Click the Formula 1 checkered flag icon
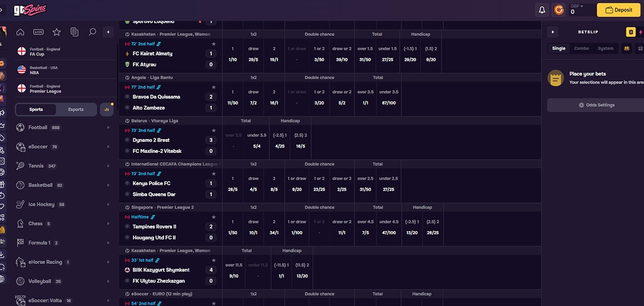 [x=20, y=242]
